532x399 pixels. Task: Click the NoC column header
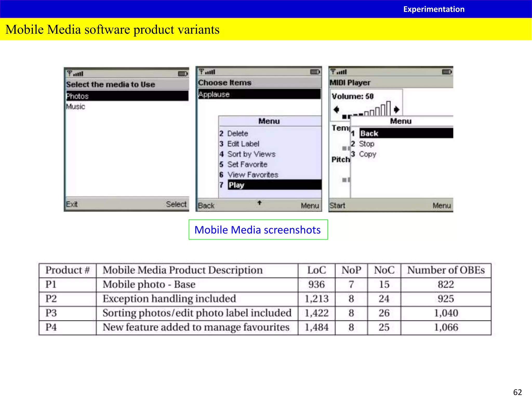384,270
